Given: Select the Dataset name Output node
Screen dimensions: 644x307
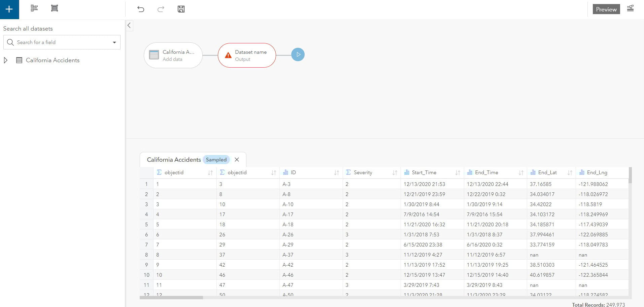Looking at the screenshot, I should tap(251, 55).
